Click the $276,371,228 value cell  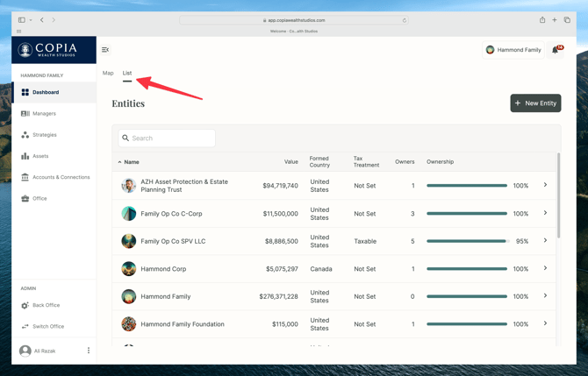[278, 296]
